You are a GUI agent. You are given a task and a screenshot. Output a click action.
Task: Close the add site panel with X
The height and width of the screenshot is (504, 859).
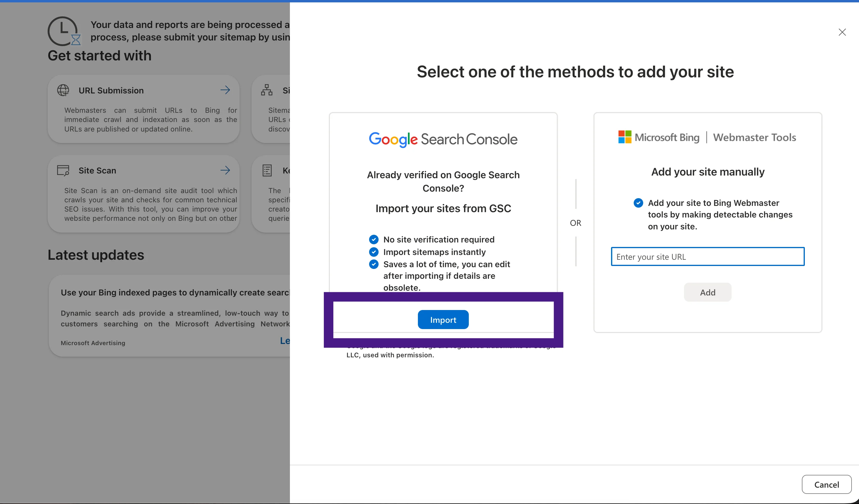[842, 32]
